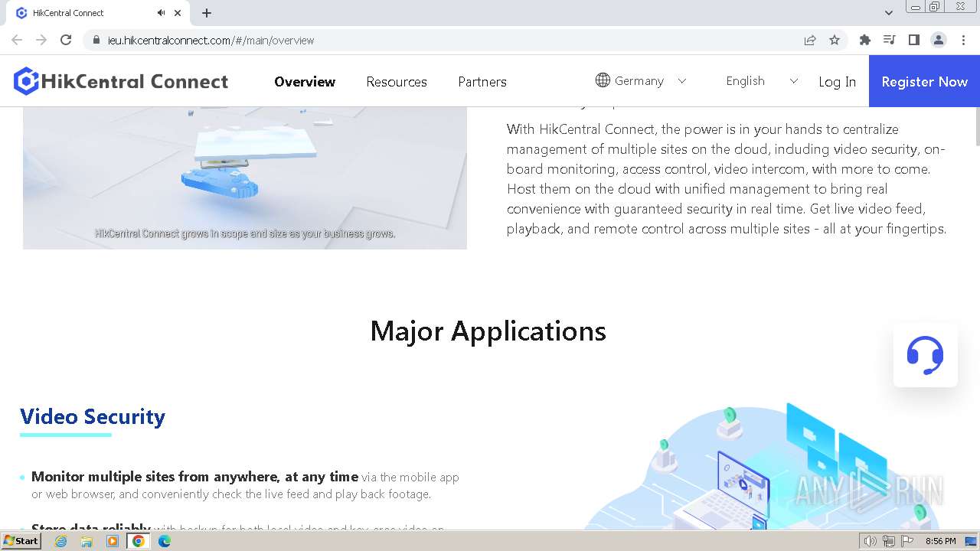Switch to Chrome in the taskbar
The height and width of the screenshot is (551, 980).
(x=139, y=541)
